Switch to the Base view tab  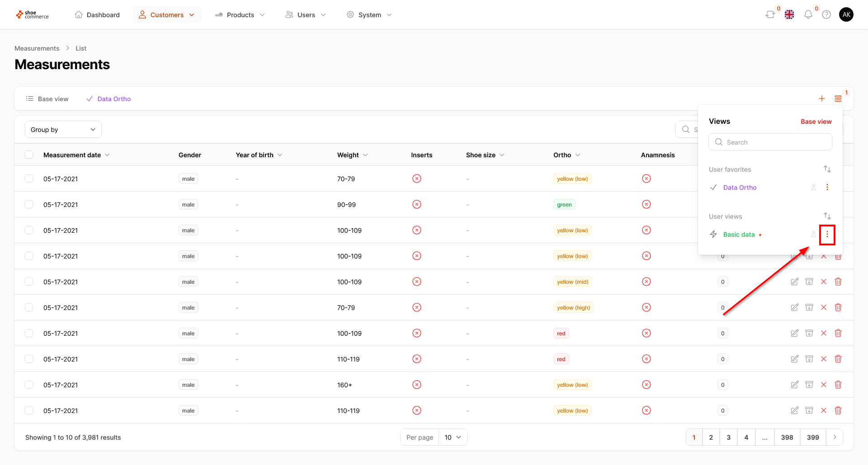click(47, 99)
